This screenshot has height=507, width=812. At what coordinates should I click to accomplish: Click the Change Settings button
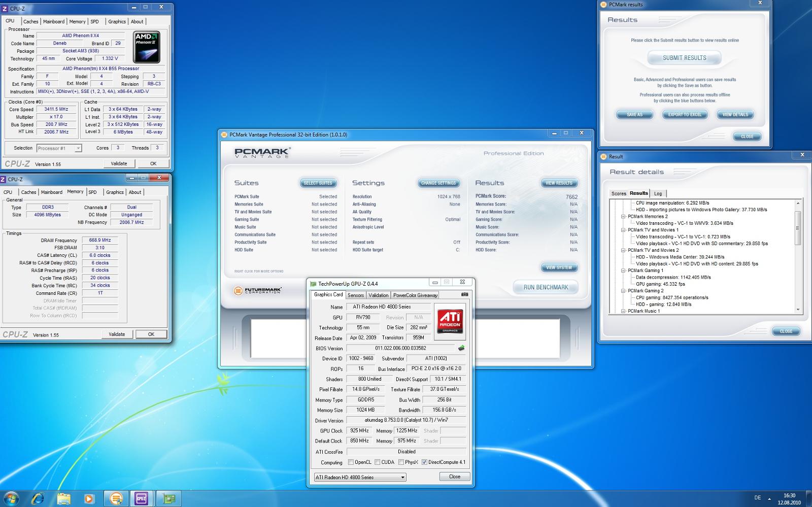(x=438, y=183)
